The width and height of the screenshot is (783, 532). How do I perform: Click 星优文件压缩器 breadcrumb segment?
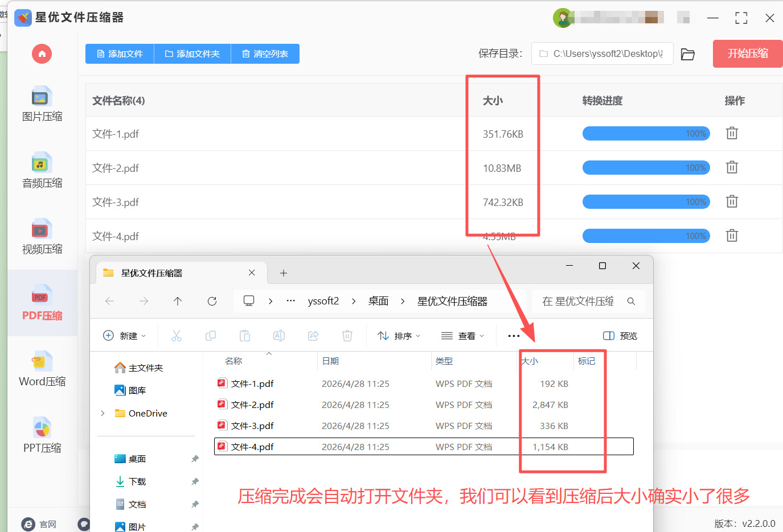tap(452, 301)
